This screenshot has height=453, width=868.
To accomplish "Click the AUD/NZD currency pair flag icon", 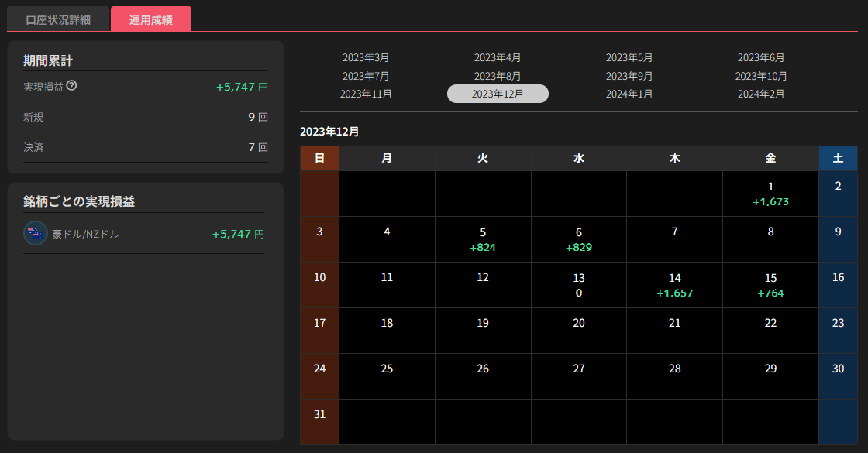I will [36, 233].
